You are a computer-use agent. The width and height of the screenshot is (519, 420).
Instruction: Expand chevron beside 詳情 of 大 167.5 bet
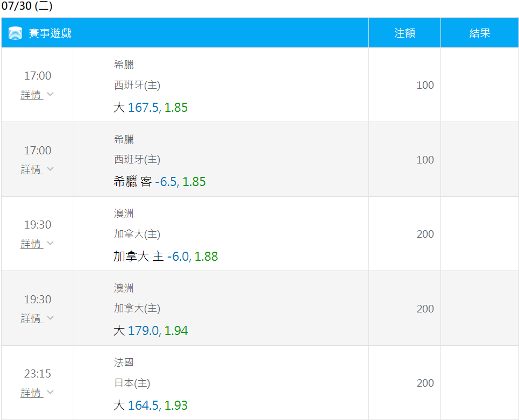[51, 94]
